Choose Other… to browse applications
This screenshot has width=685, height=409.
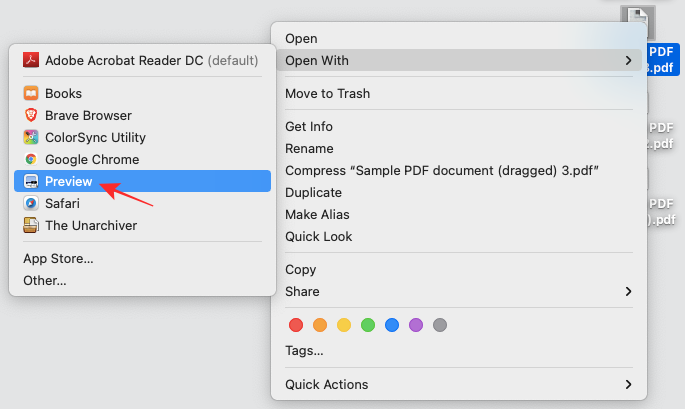[45, 280]
